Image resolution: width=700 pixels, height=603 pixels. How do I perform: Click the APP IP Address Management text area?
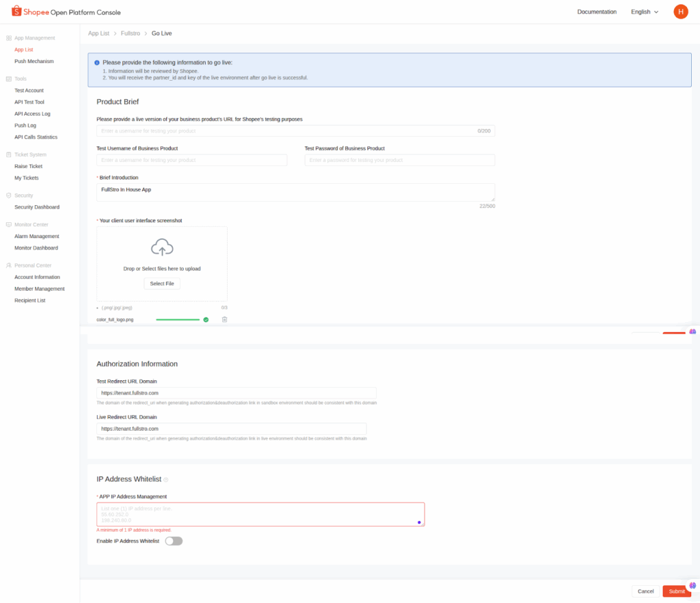(260, 514)
